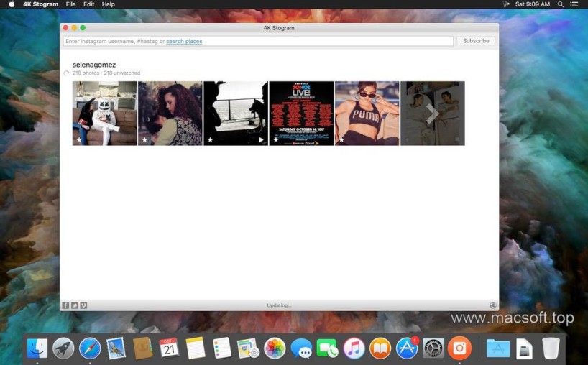The image size is (588, 365).
Task: Open the Spotlight search in the menu bar
Action: coord(560,4)
